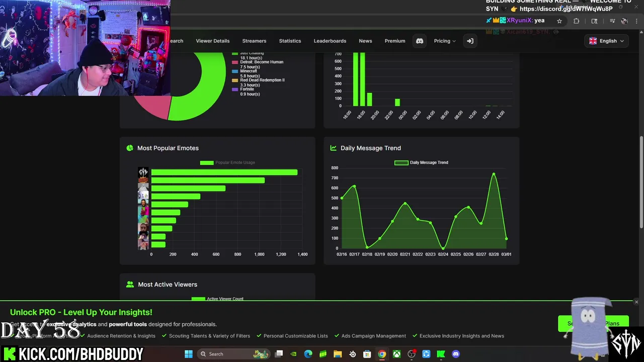Open the Chrome three-dot menu

pos(637,21)
